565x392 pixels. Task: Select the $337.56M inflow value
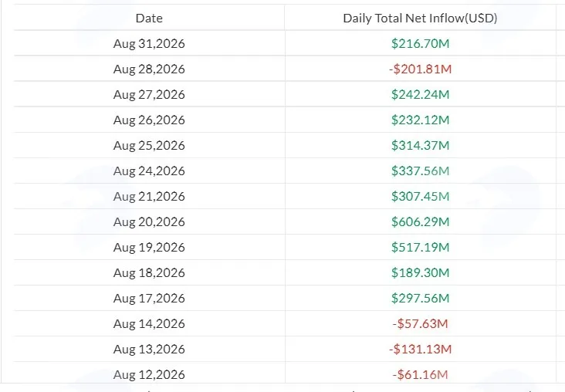[x=420, y=171]
